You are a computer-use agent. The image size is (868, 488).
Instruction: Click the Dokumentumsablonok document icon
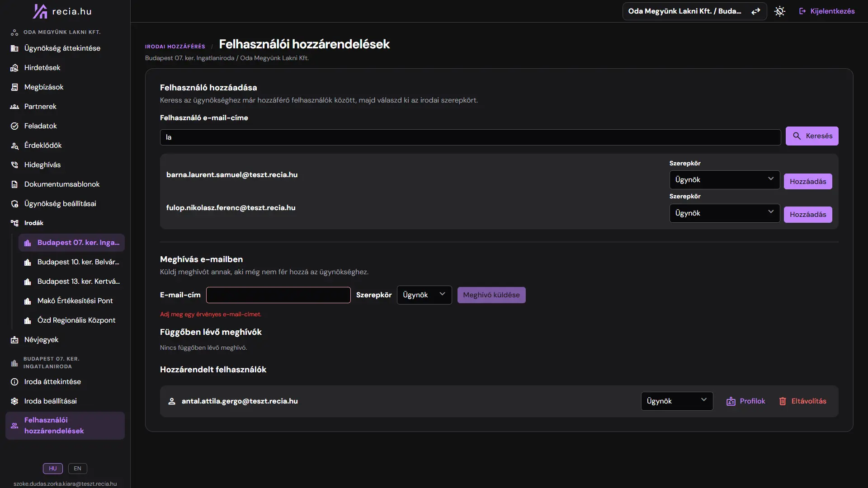(14, 184)
